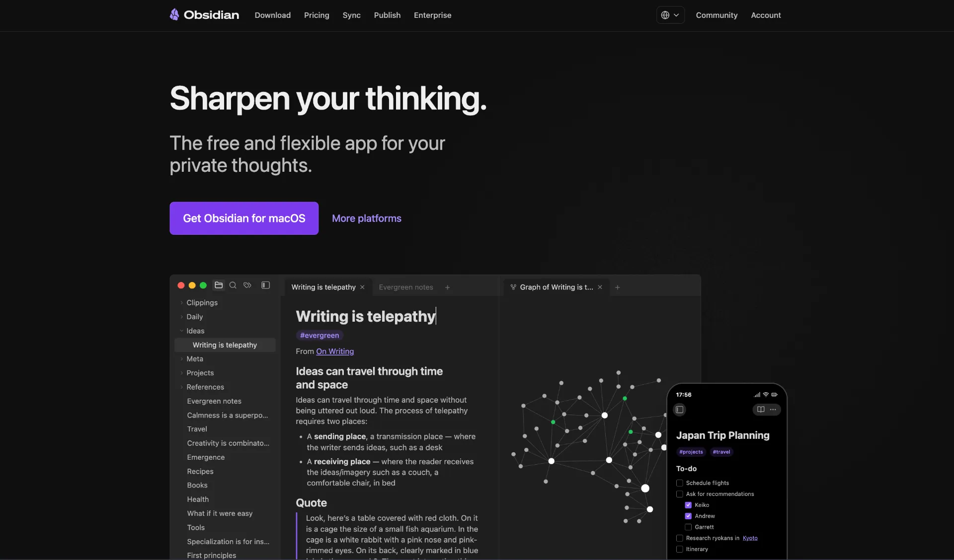Follow the On Writing link
This screenshot has width=954, height=560.
pyautogui.click(x=335, y=351)
